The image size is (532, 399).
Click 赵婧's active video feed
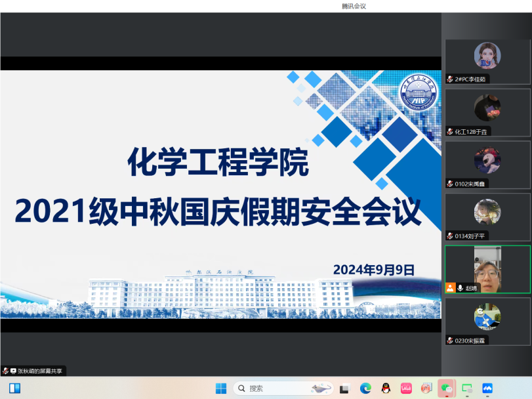(x=487, y=269)
